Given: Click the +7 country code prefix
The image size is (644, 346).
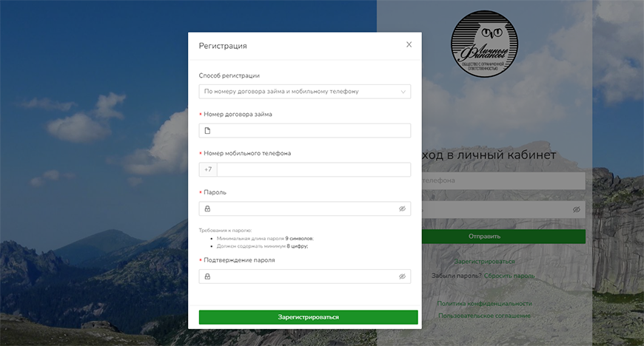Looking at the screenshot, I should pyautogui.click(x=208, y=169).
